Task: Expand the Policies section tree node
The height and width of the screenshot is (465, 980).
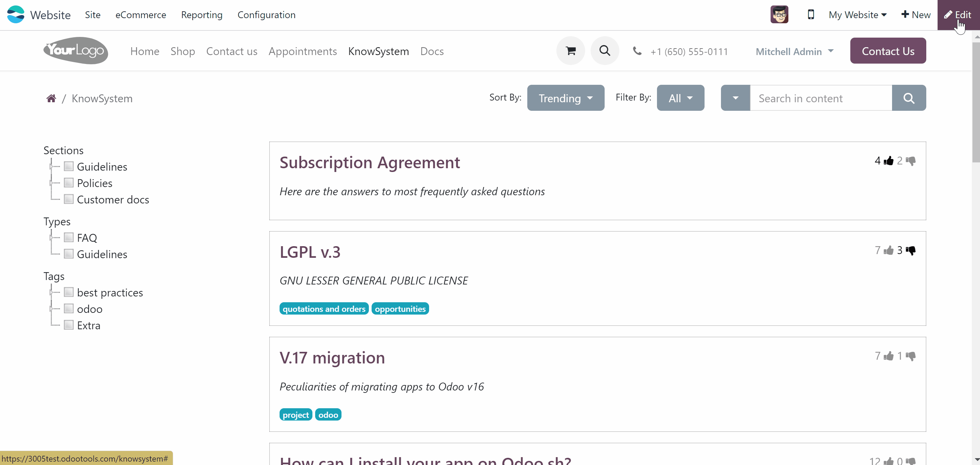Action: 51,183
